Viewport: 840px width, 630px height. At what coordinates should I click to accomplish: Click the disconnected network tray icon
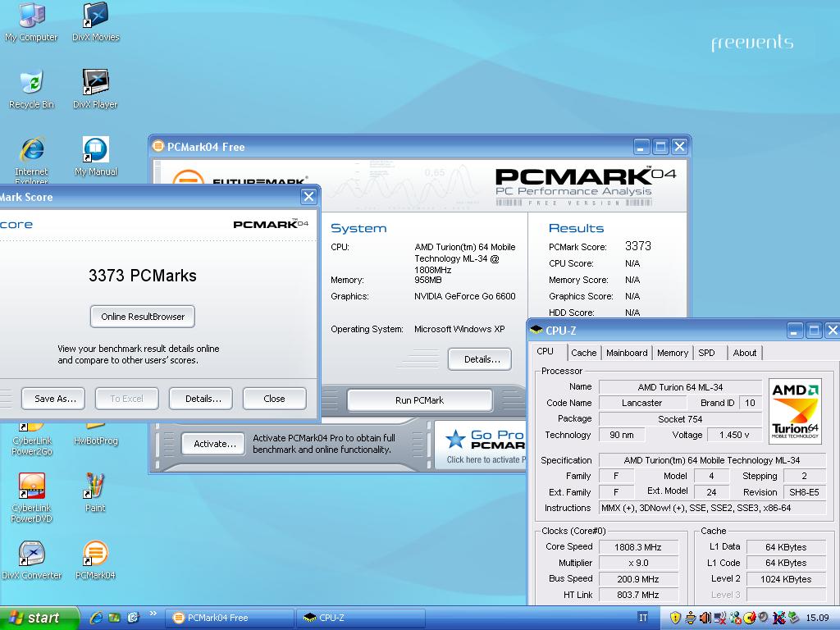720,619
